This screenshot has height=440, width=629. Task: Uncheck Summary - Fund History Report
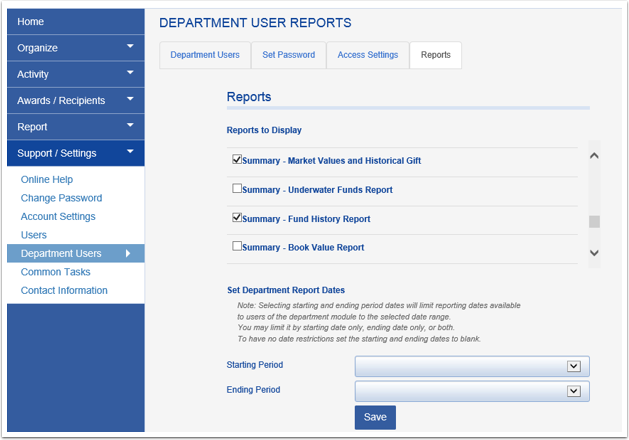click(x=237, y=217)
